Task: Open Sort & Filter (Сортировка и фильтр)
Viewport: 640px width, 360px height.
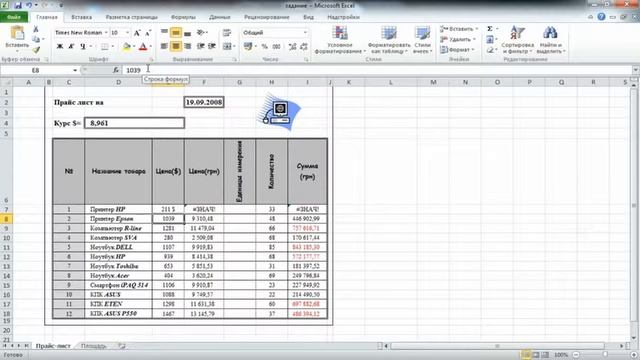Action: tap(518, 39)
